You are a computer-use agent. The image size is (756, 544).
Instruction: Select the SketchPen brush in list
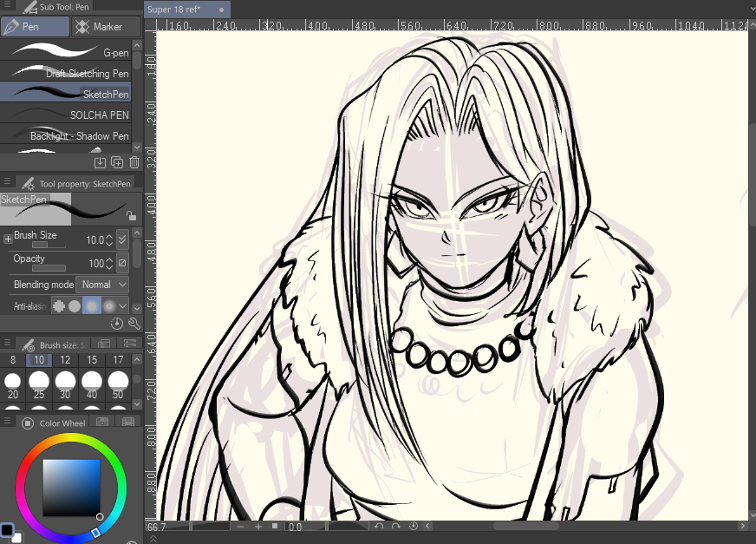point(66,92)
